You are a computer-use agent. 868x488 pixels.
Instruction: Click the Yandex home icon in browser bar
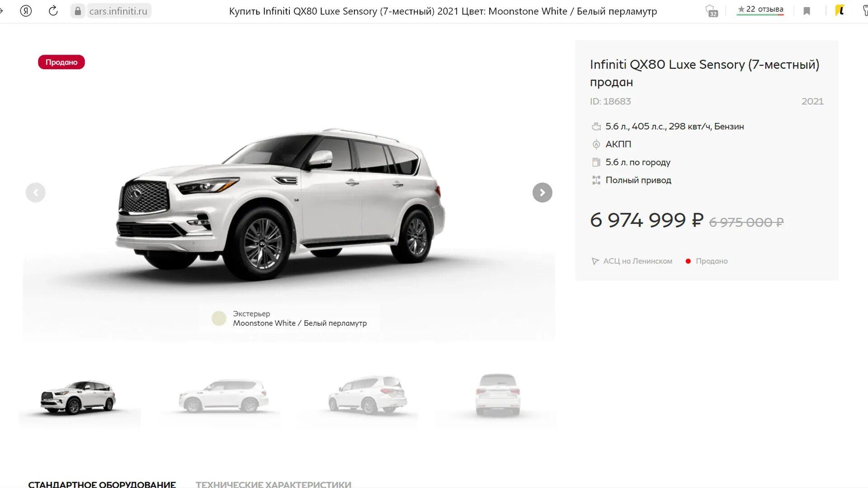(26, 11)
